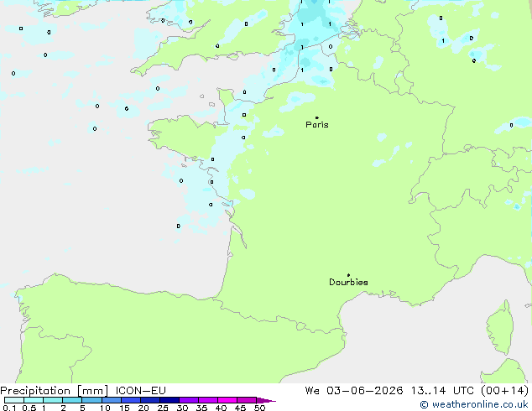
Task: Click the '(00+14)' forecast offset text
Action: pos(505,391)
